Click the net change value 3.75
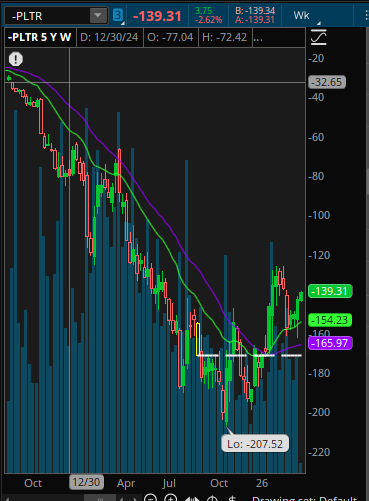The image size is (369, 501). [203, 11]
